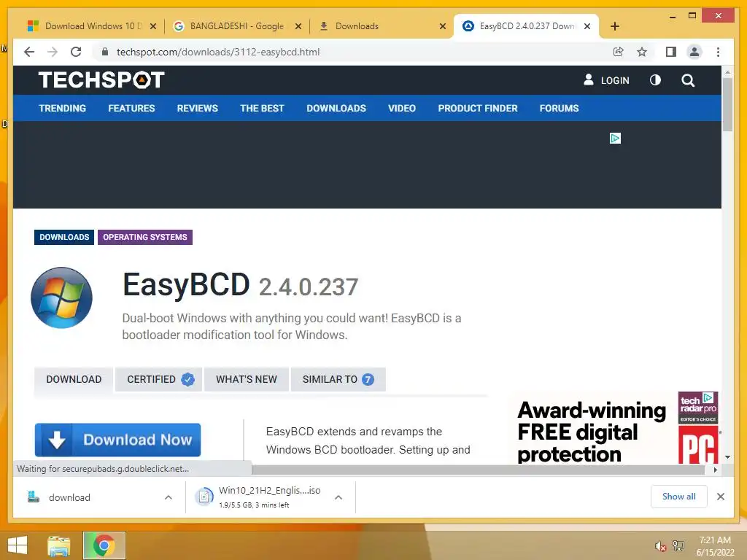Share this page using the share icon

pos(619,52)
